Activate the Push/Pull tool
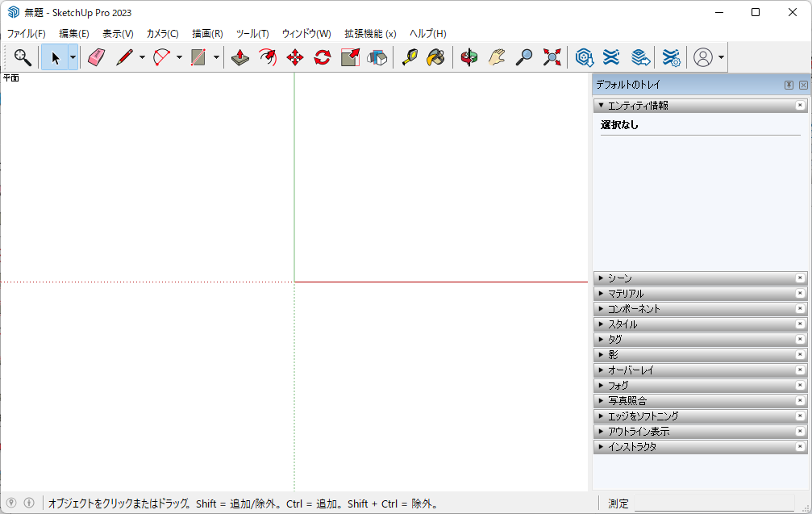The width and height of the screenshot is (812, 514). (x=240, y=57)
